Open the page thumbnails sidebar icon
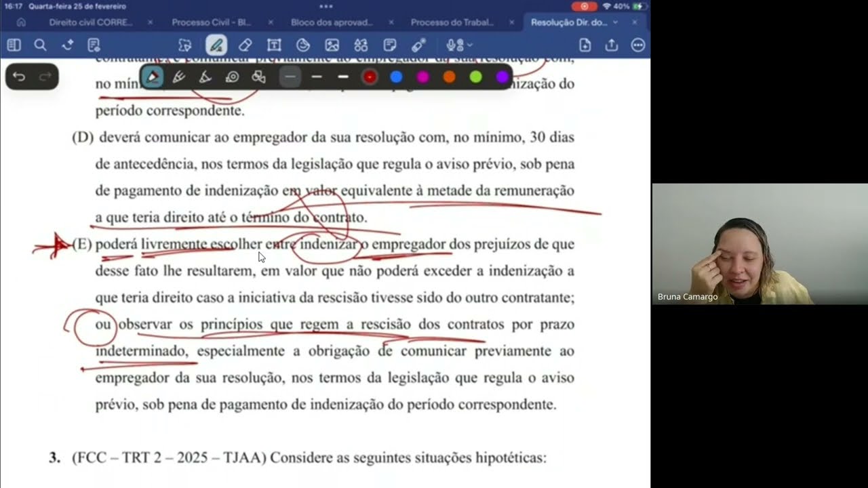Viewport: 868px width, 488px height. [x=14, y=45]
